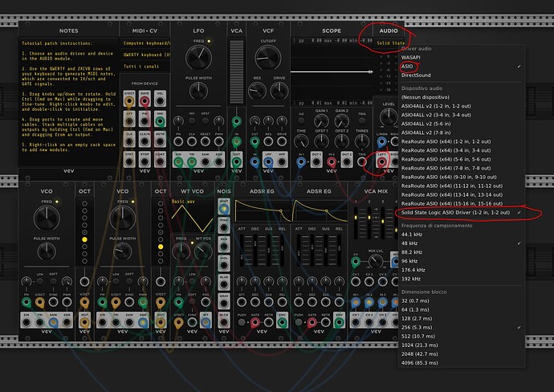Toggle the WT VCO SOFT button
Screen dimensions: 554x392
pyautogui.click(x=192, y=302)
